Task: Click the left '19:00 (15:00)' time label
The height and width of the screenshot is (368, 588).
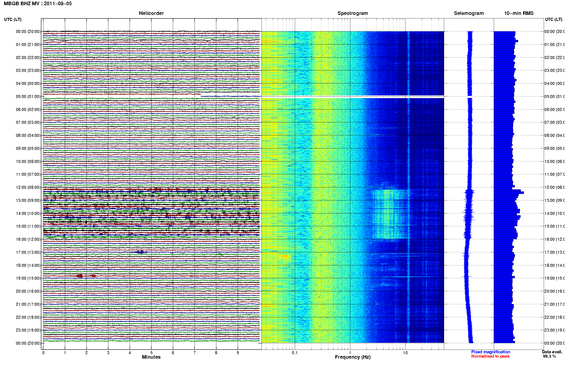Action: click(28, 278)
